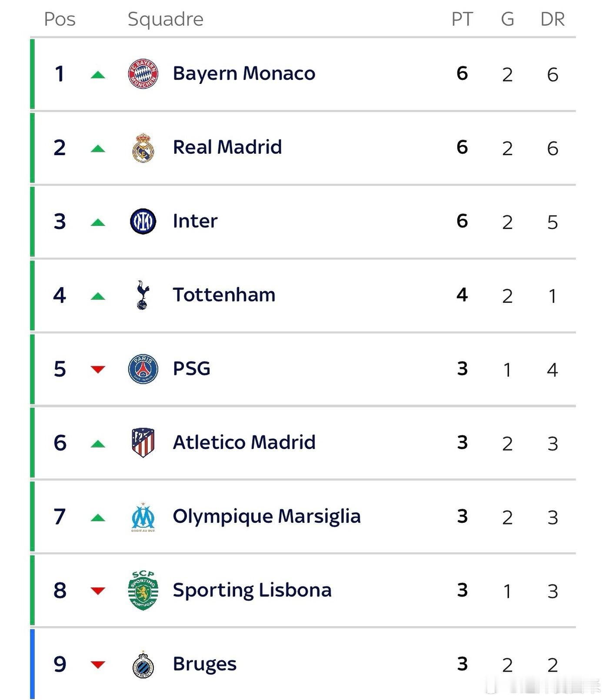Click the Inter club logo

143,221
